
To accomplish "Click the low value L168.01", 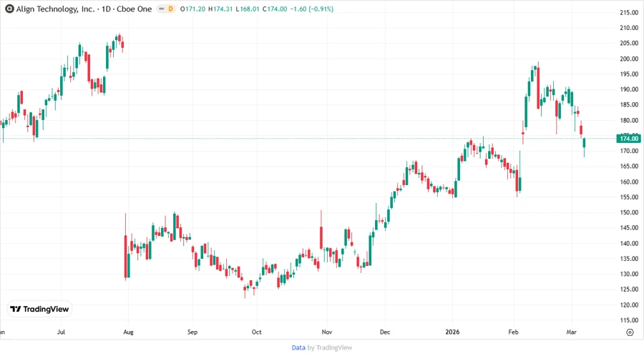I will [248, 9].
